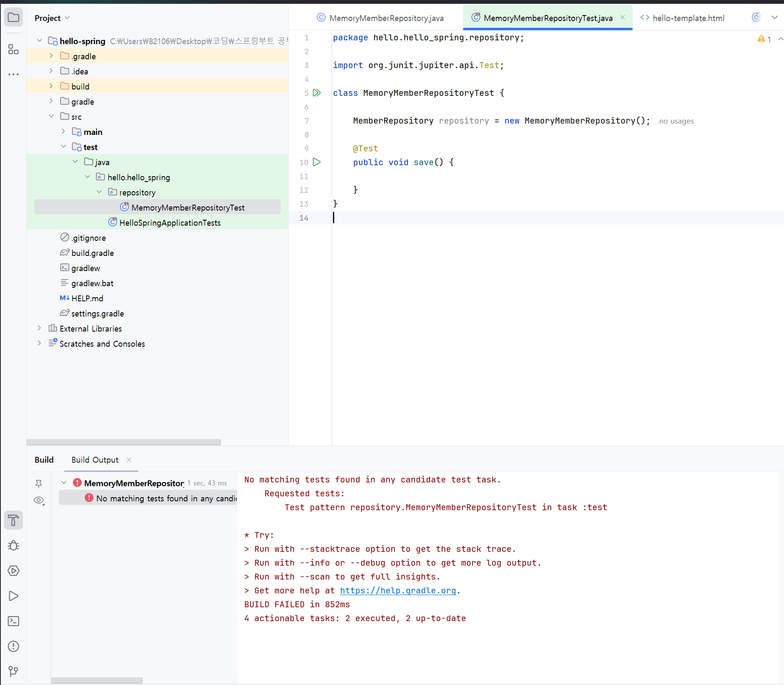
Task: Open the Git version control icon
Action: tap(13, 671)
